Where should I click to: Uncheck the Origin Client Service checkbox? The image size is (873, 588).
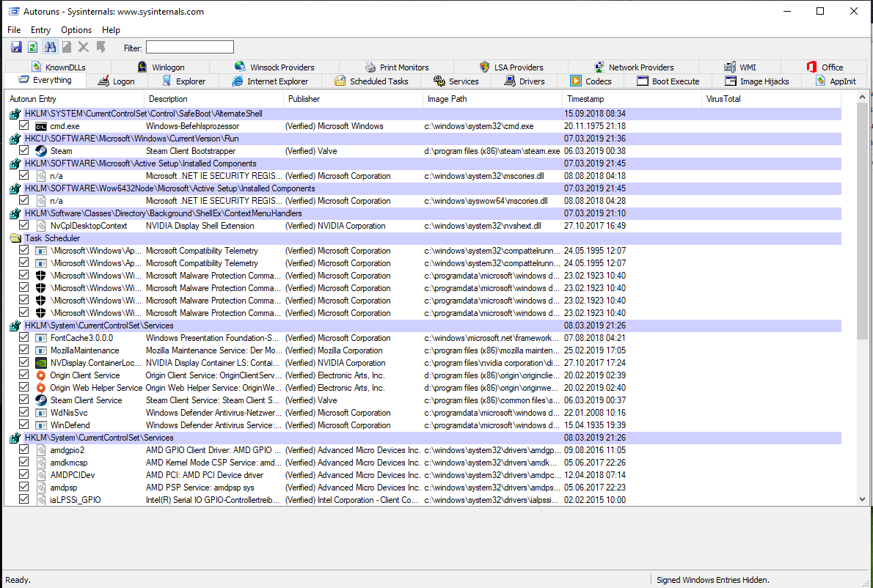(x=24, y=375)
